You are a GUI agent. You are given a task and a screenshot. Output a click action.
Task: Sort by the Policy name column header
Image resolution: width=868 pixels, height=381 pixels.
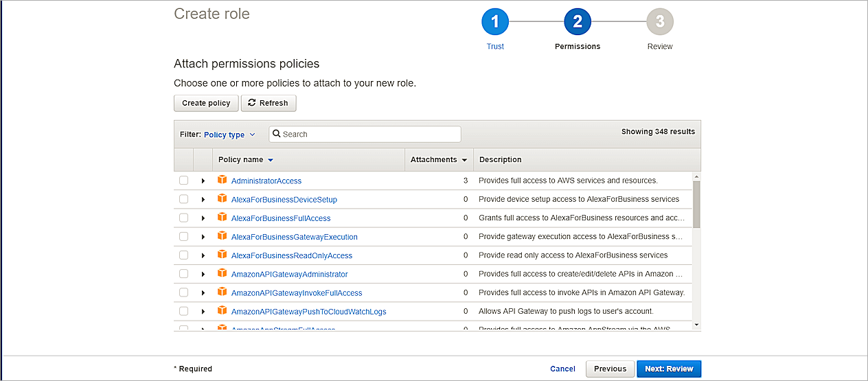tap(245, 159)
